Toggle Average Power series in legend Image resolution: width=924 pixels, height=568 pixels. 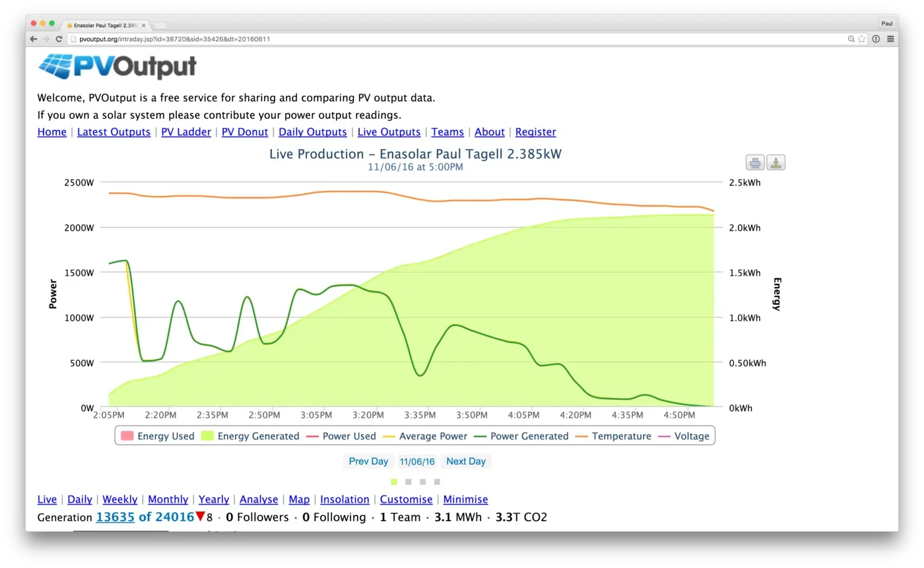[x=425, y=436]
